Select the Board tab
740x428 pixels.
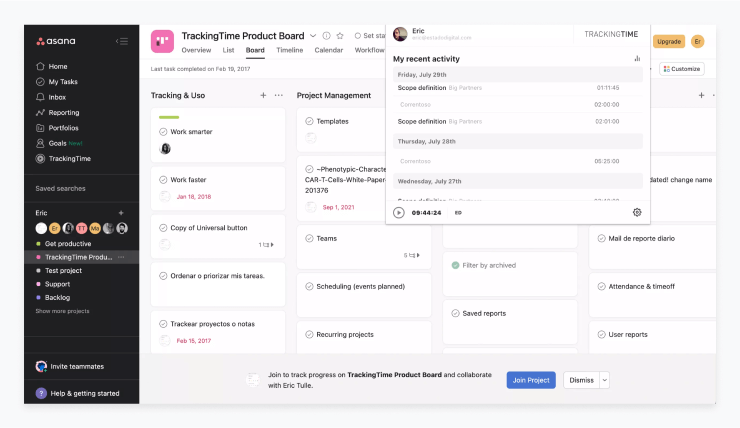click(255, 50)
